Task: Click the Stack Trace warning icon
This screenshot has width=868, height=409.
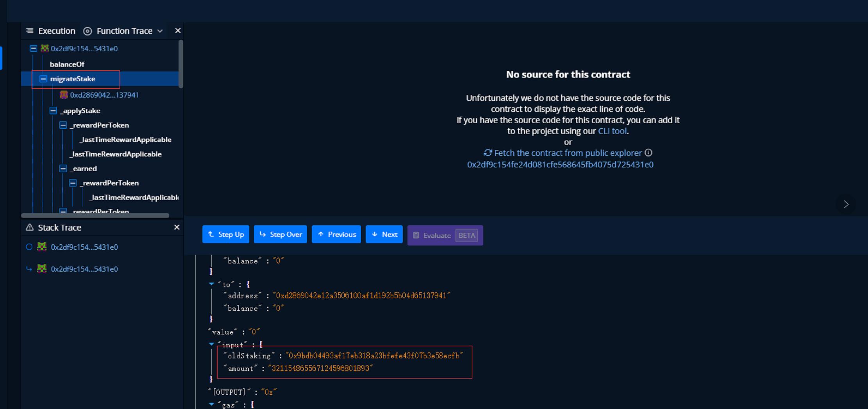Action: click(x=30, y=228)
